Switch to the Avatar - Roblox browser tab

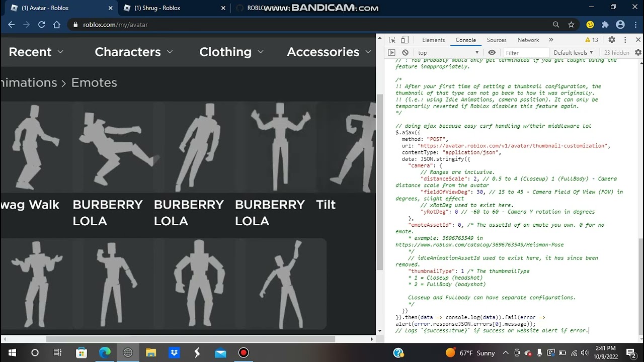point(60,8)
